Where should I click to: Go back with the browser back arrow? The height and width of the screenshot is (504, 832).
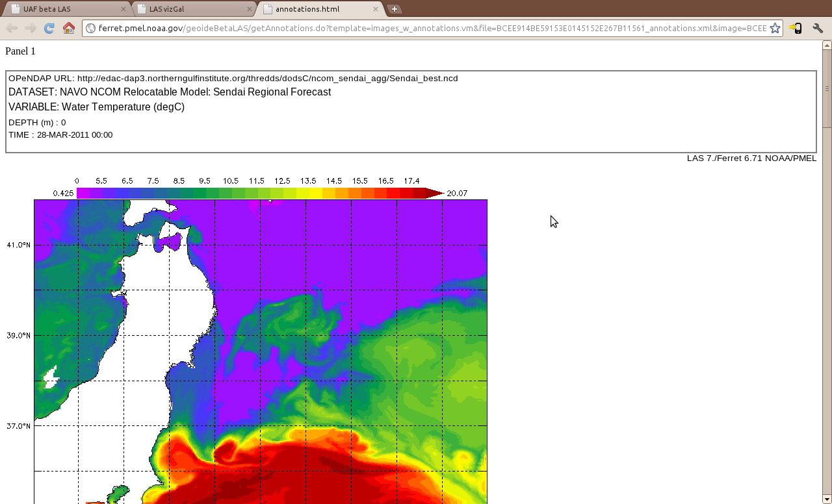point(12,28)
